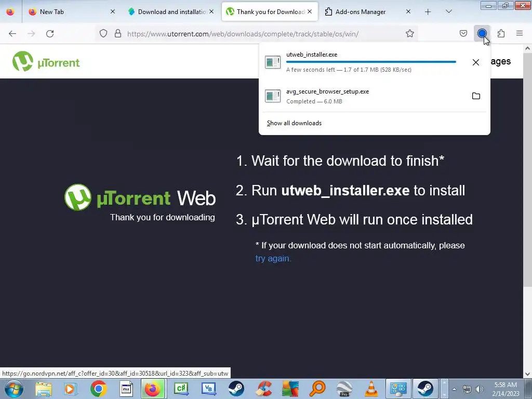Click the vertical page scrollbar thumb
532x399 pixels.
pos(527,169)
